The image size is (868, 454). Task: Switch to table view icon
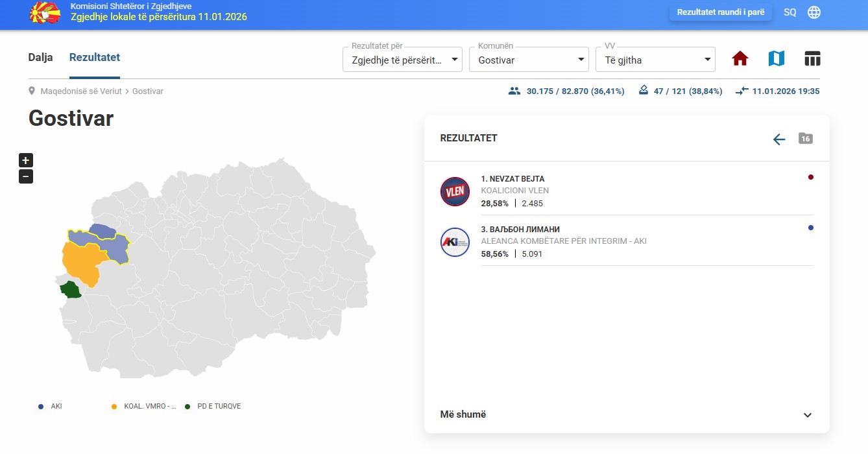(x=812, y=59)
